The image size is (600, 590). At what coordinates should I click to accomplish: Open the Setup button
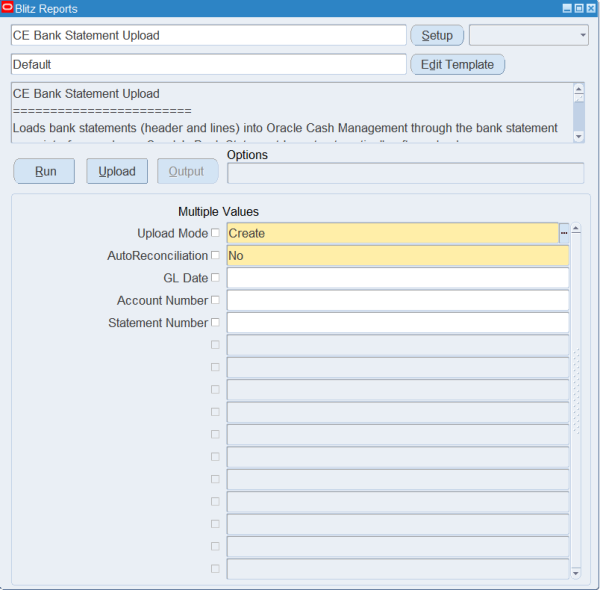437,35
